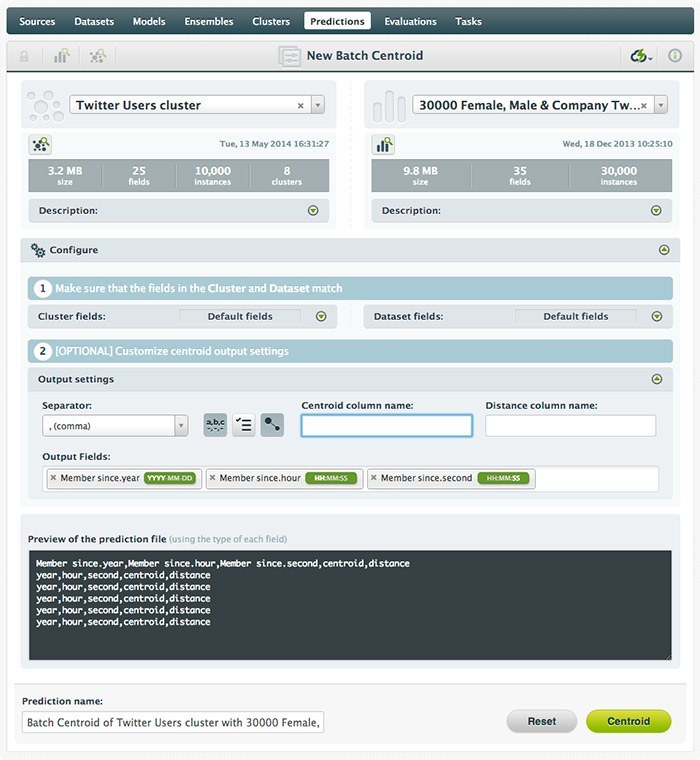The height and width of the screenshot is (760, 700).
Task: Toggle the all-fields checklist option
Action: [x=243, y=424]
